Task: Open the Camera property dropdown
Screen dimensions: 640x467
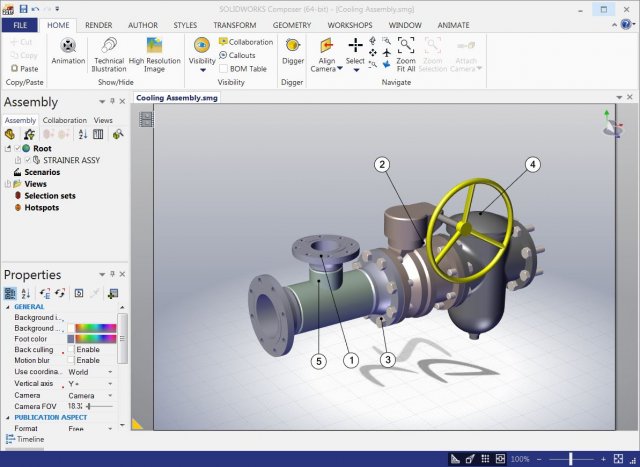Action: 110,396
